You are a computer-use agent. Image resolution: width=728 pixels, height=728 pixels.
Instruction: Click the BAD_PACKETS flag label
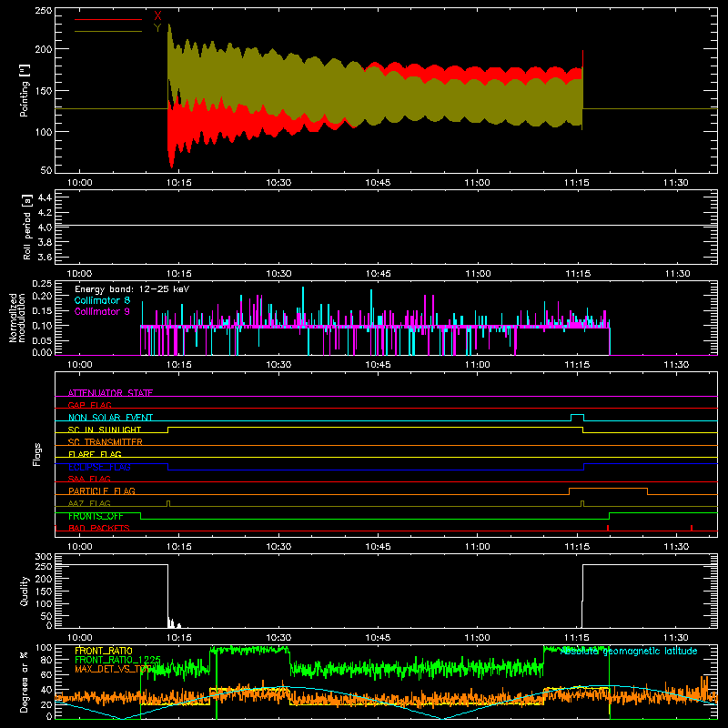click(99, 528)
